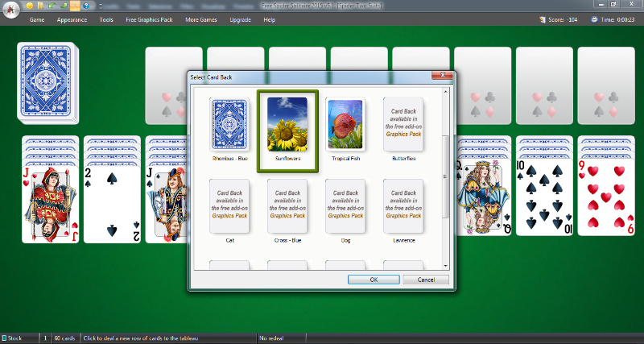Open the Free Graphics Pack menu

pos(149,19)
